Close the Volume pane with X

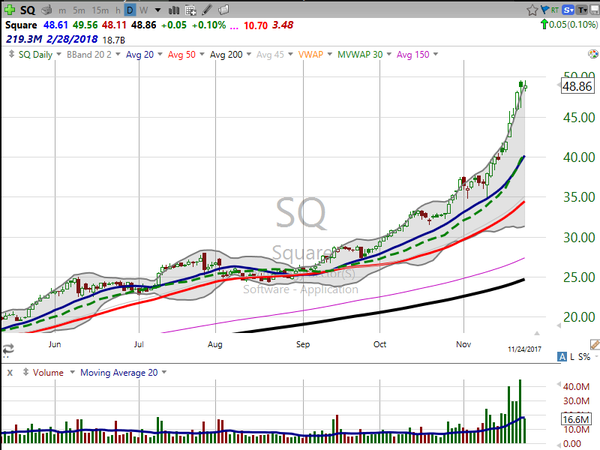pos(10,373)
